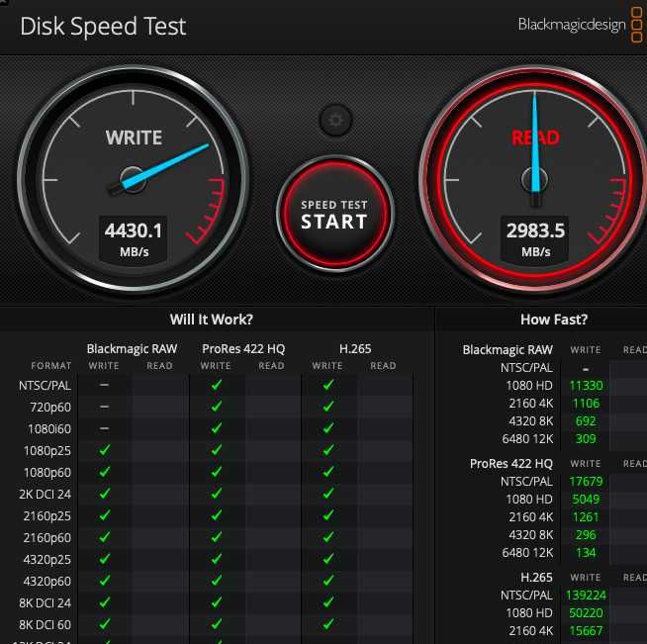
Task: Click the How Fast? heading
Action: coord(554,320)
